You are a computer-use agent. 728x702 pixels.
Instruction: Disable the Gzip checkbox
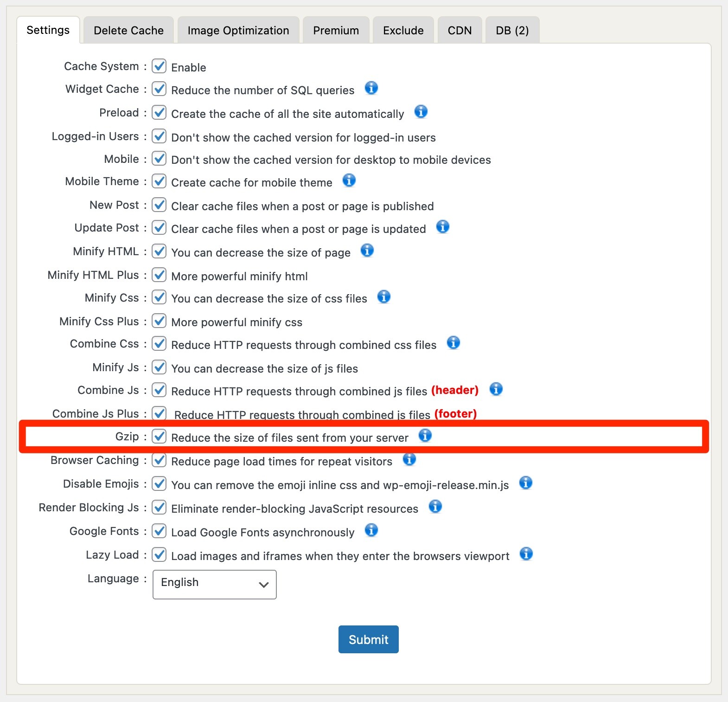[159, 436]
